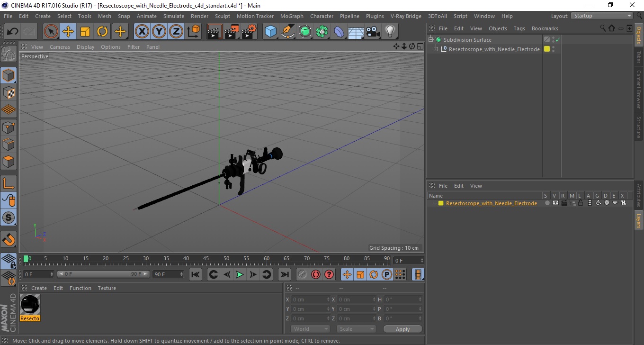644x345 pixels.
Task: Switch the coordinate system icon
Action: point(194,32)
